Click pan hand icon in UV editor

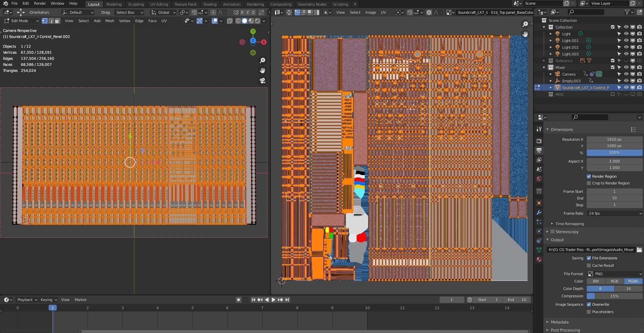525,34
